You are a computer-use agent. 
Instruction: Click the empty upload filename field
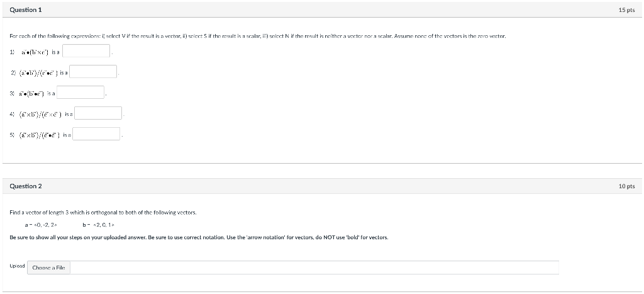click(x=314, y=268)
